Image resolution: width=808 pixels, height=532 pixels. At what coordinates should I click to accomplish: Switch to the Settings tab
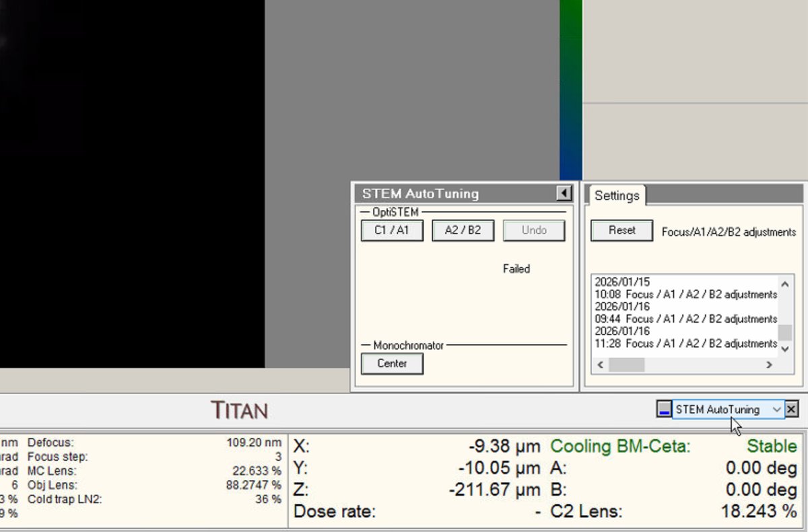pyautogui.click(x=616, y=195)
